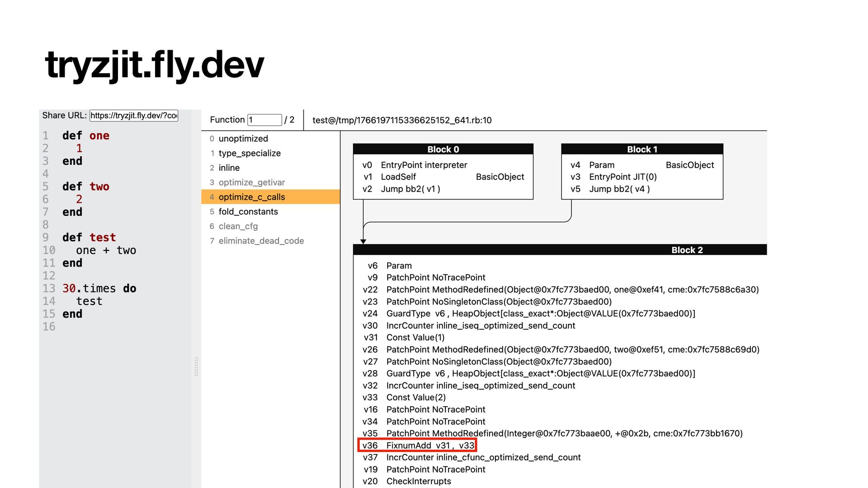The image size is (868, 488).
Task: Click the 'def test' line in editor
Action: point(89,238)
